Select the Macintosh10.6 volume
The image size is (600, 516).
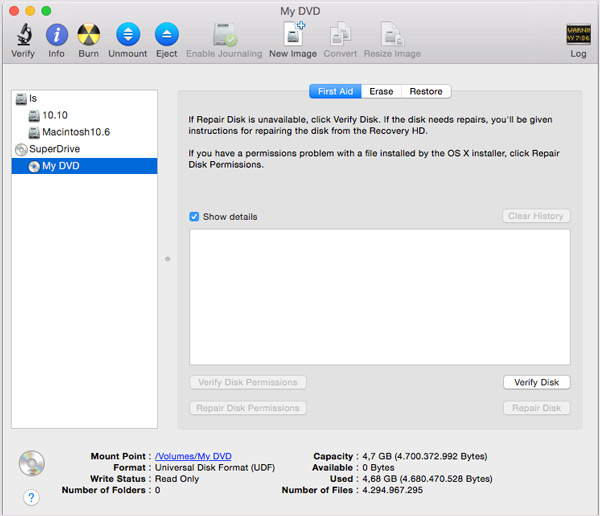click(85, 132)
